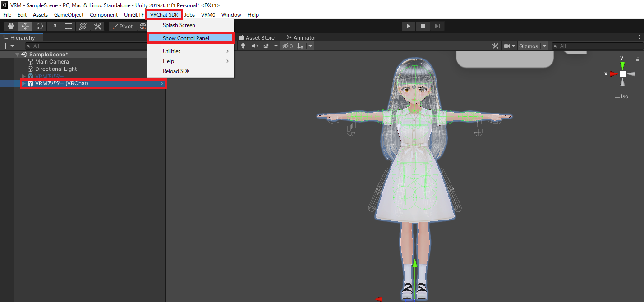The image size is (644, 302).
Task: Select the Rotate tool
Action: pyautogui.click(x=39, y=26)
